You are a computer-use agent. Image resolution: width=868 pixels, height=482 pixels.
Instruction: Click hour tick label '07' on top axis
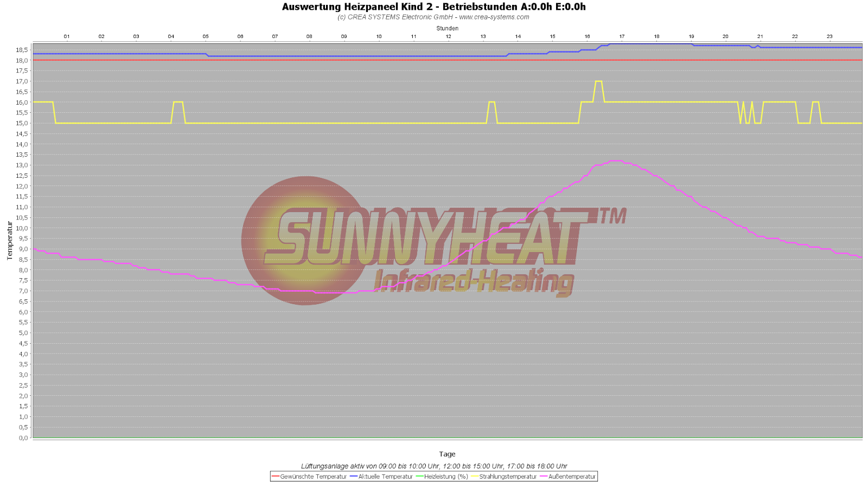pos(275,36)
